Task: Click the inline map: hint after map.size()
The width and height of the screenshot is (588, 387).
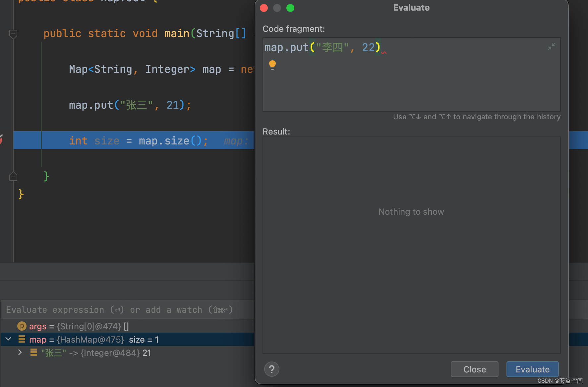Action: pyautogui.click(x=236, y=141)
